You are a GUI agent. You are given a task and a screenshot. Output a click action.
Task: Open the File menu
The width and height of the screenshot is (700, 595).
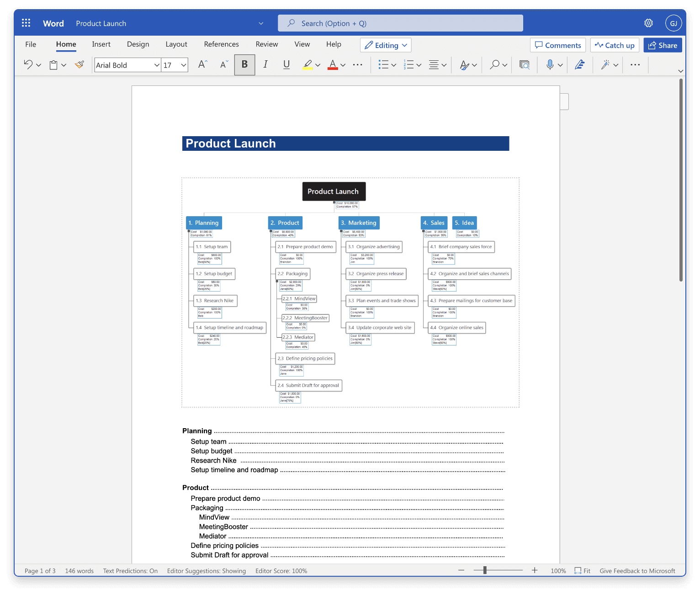pyautogui.click(x=31, y=44)
